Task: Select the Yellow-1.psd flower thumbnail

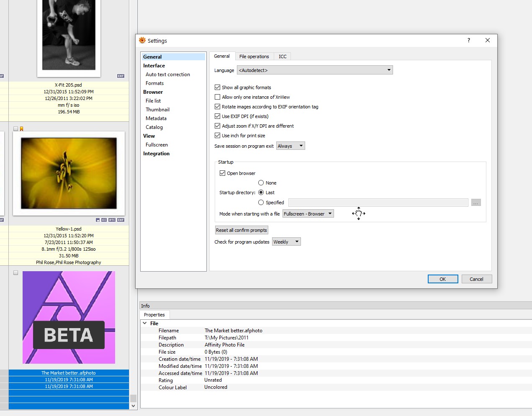Action: pos(69,173)
